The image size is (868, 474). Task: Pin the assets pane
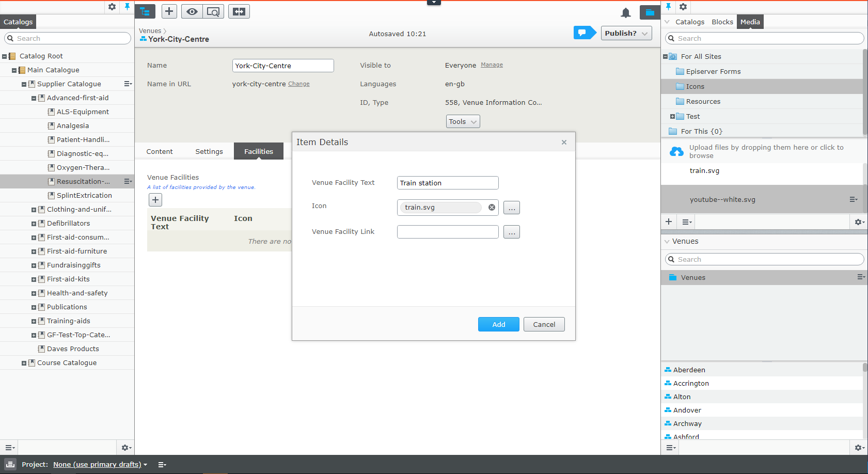[x=669, y=7]
